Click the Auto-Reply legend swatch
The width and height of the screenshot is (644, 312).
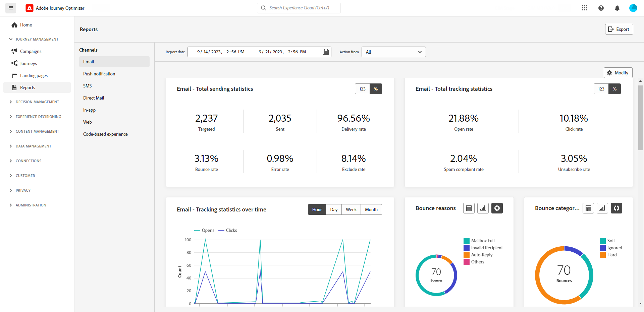[x=466, y=255]
